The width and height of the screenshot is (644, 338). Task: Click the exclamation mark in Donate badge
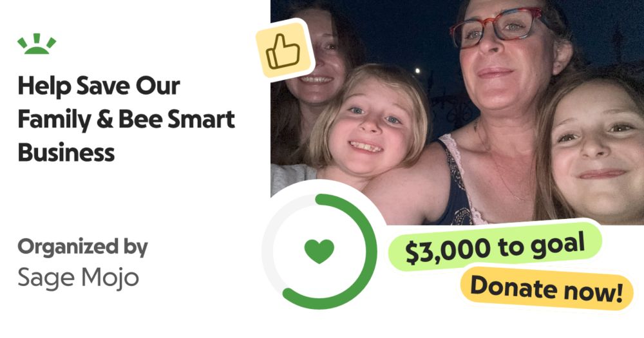(x=619, y=294)
